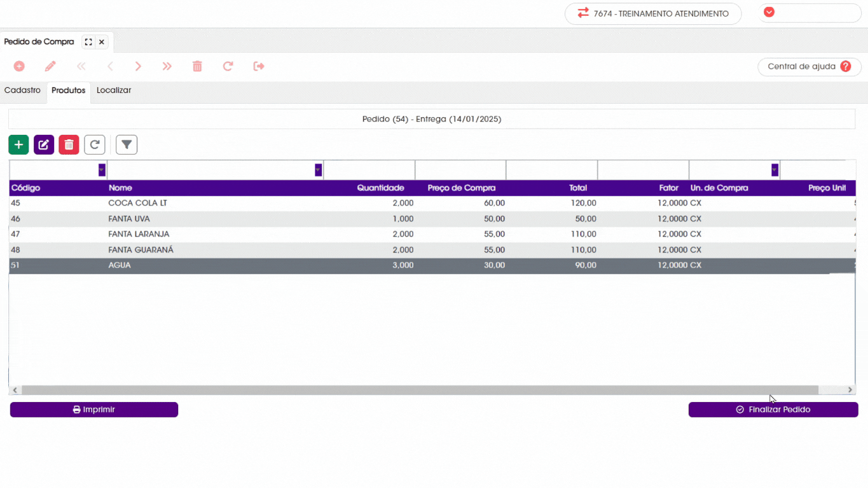Click the horizontal scrollbar thumb of grid
868x488 pixels.
click(420, 390)
